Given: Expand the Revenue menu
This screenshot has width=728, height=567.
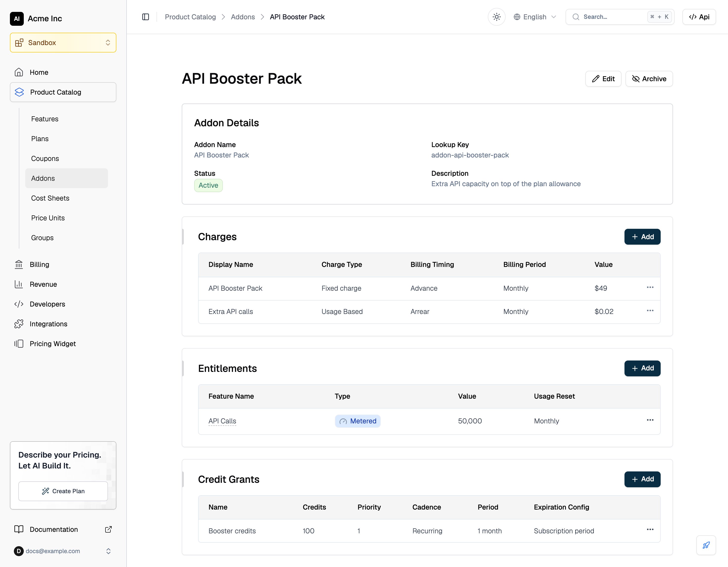Looking at the screenshot, I should [x=63, y=284].
